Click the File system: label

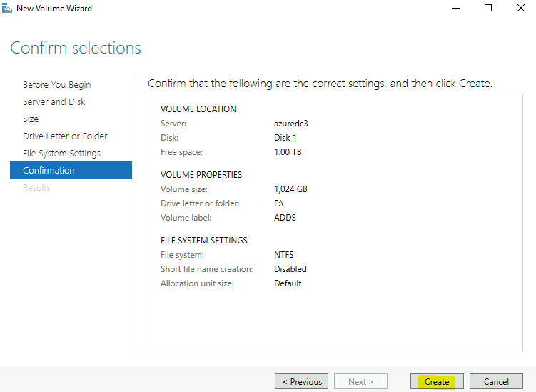[x=182, y=254]
